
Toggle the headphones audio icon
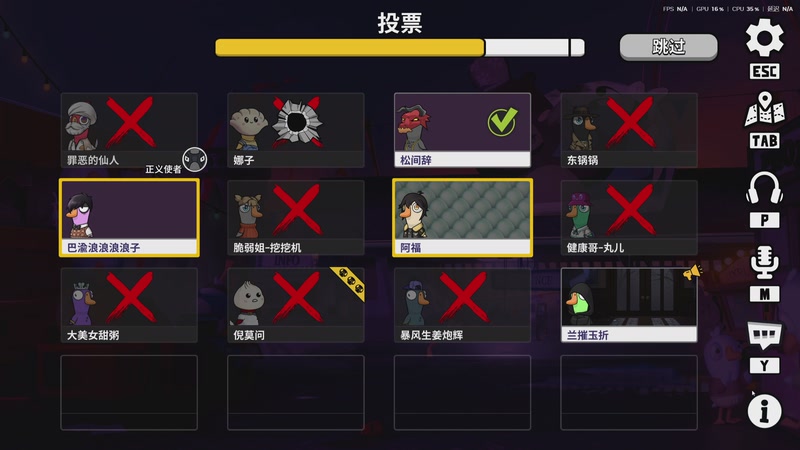tap(764, 188)
